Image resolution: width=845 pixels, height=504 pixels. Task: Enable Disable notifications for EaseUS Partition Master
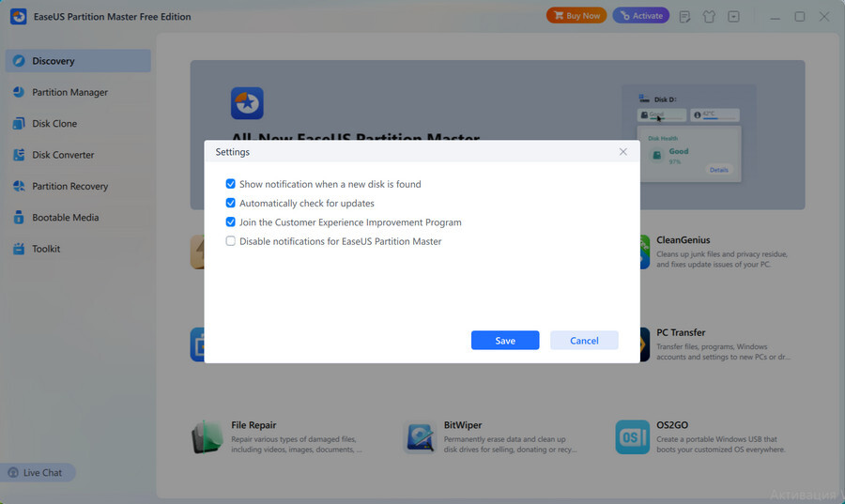coord(231,240)
